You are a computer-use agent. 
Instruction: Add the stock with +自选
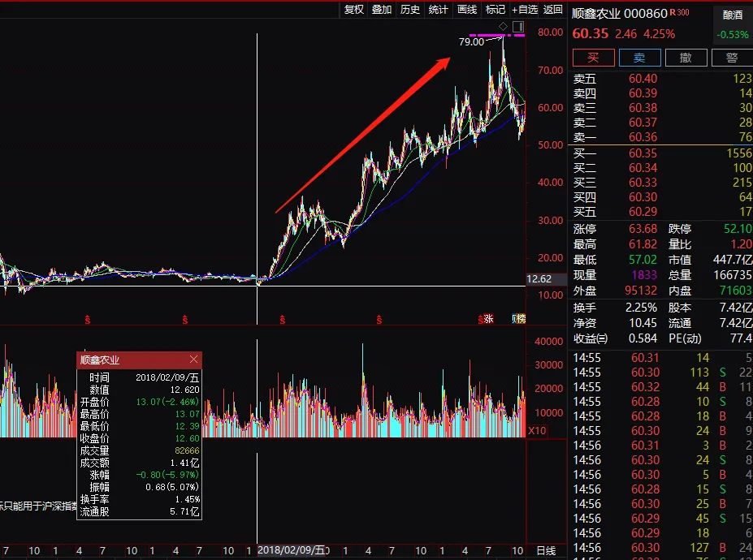coord(524,10)
